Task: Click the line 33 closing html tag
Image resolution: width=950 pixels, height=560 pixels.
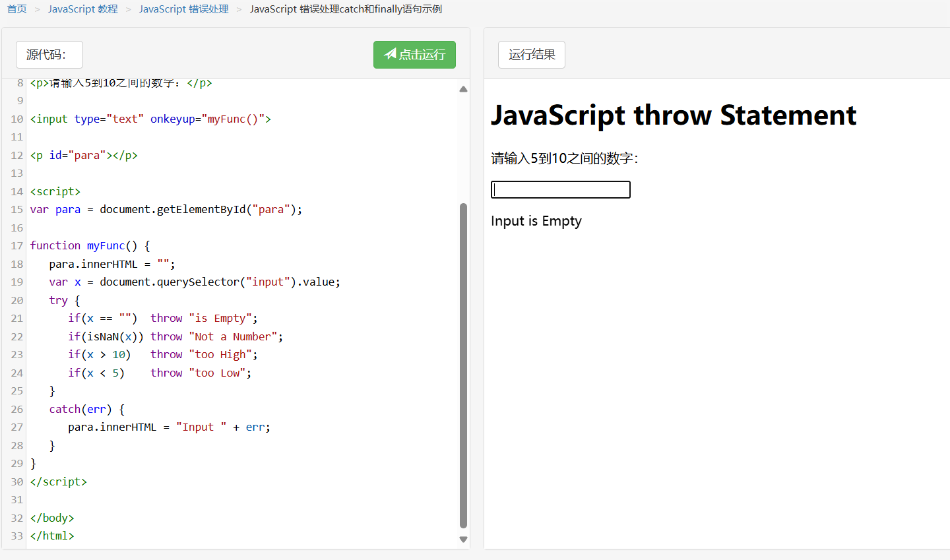Action: pyautogui.click(x=52, y=536)
